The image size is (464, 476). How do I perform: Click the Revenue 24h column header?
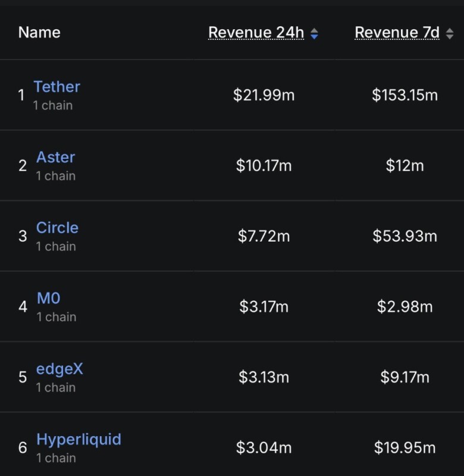[x=256, y=33]
